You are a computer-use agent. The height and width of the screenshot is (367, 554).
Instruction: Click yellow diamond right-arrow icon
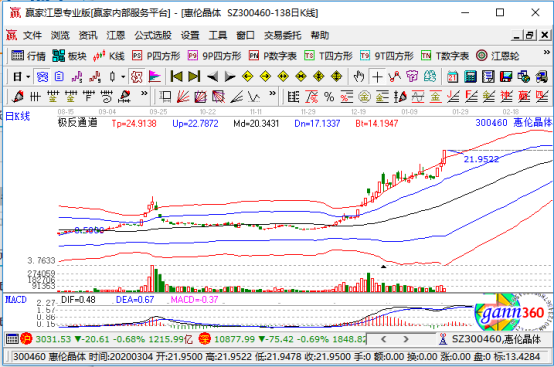click(265, 77)
